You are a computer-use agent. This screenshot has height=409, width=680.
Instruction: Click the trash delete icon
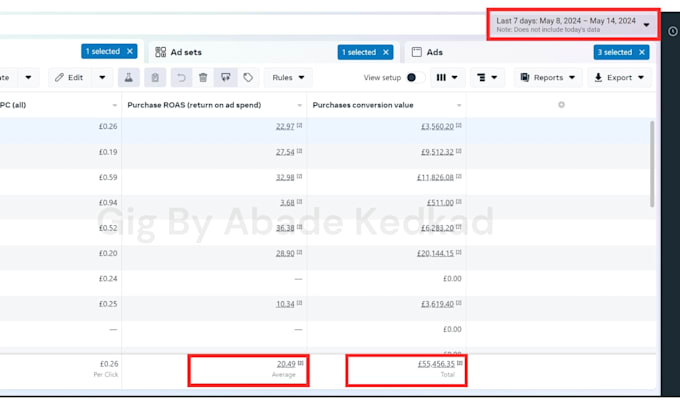[x=203, y=78]
